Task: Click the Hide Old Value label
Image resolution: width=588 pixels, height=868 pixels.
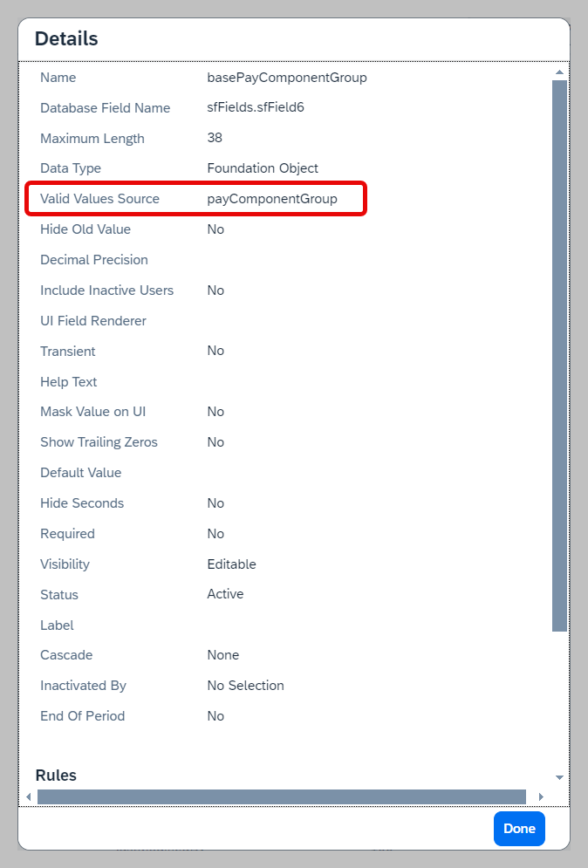Action: [85, 229]
